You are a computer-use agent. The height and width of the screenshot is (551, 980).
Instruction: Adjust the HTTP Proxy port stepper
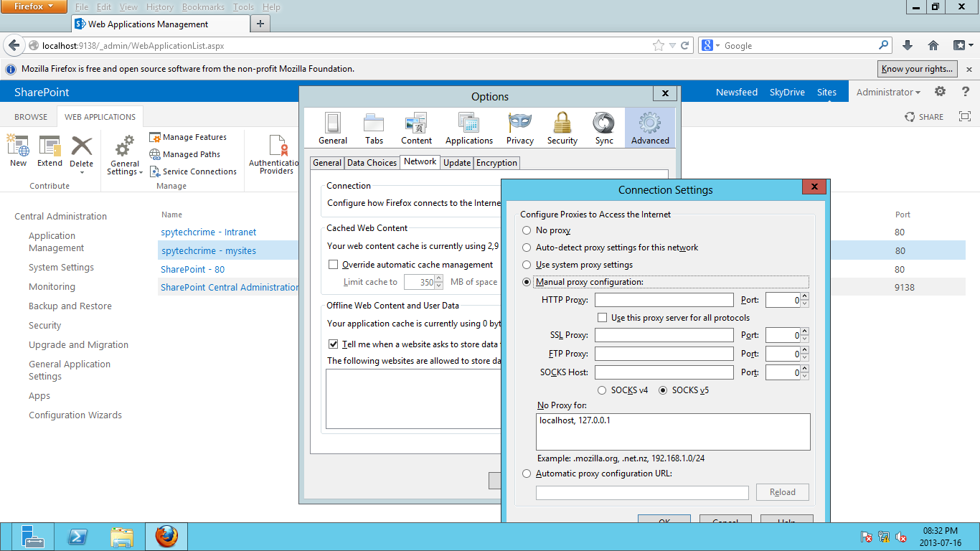(805, 300)
